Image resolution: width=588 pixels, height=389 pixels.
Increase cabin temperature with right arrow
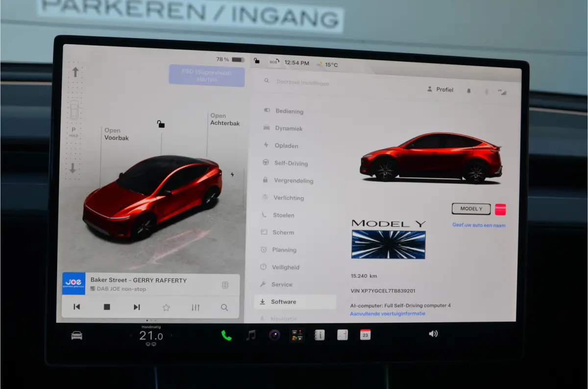171,336
